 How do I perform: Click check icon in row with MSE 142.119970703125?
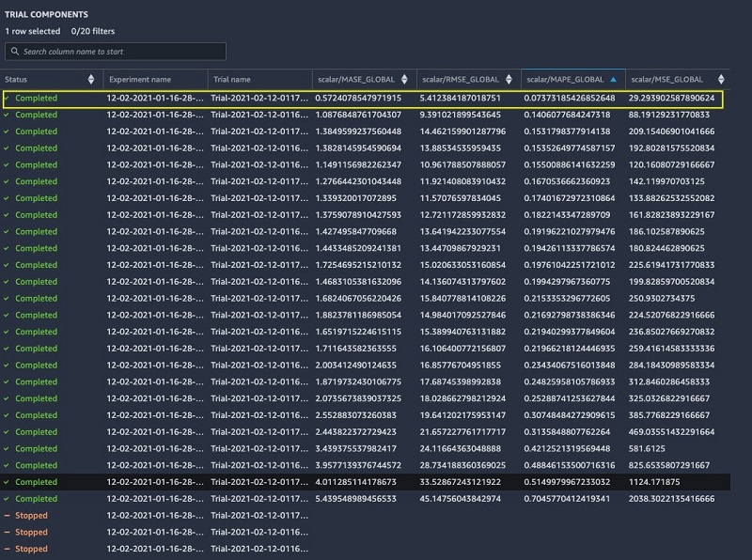(7, 181)
